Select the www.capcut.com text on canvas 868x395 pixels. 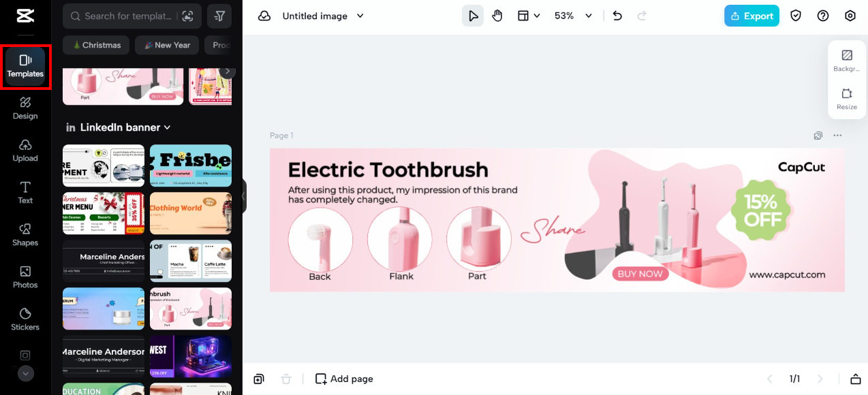point(787,274)
